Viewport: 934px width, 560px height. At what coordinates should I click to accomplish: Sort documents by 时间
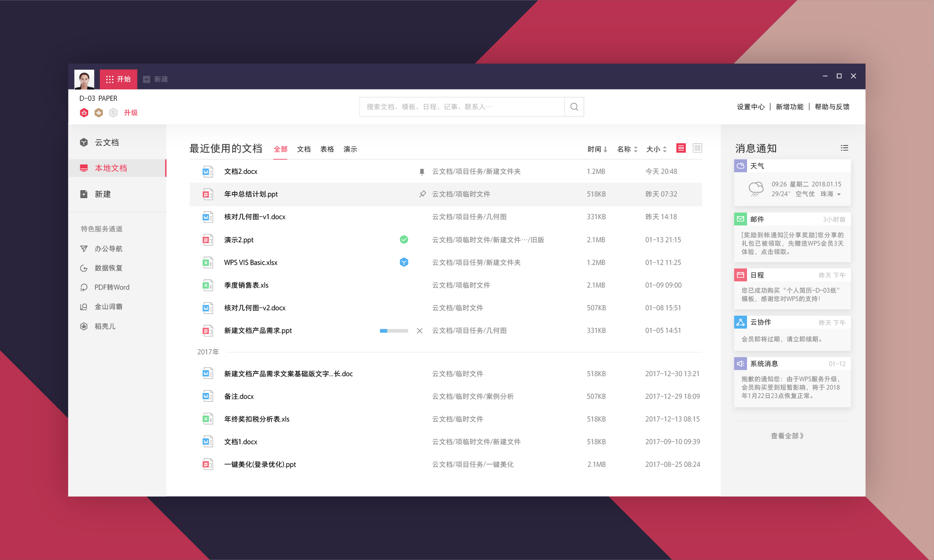point(597,149)
